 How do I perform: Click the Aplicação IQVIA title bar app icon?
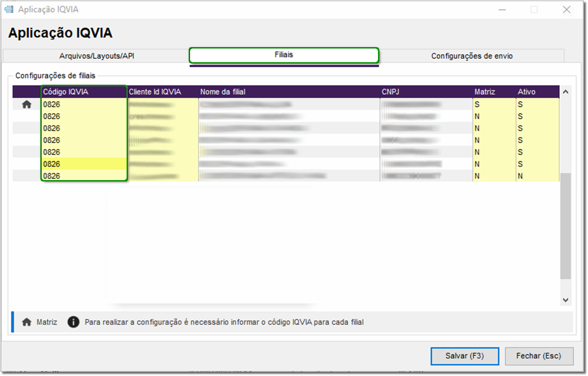9,10
